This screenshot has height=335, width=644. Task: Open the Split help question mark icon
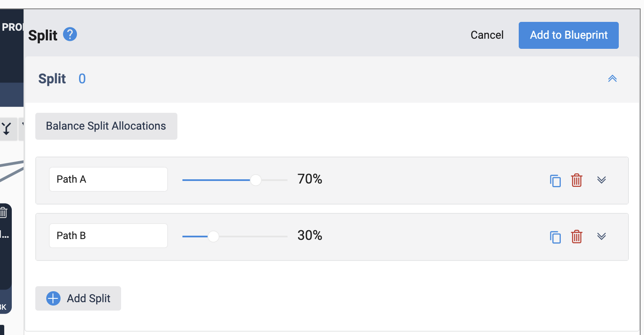click(x=70, y=34)
